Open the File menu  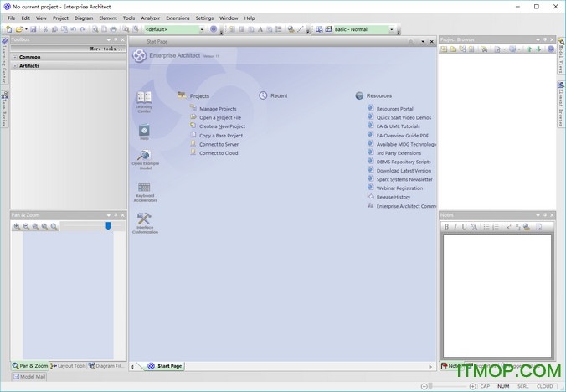click(x=12, y=18)
